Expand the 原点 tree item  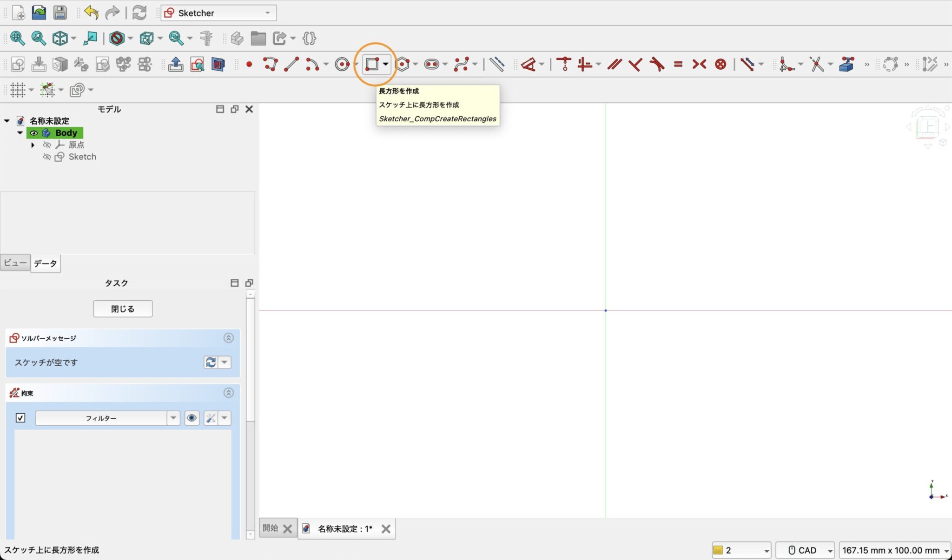tap(33, 145)
